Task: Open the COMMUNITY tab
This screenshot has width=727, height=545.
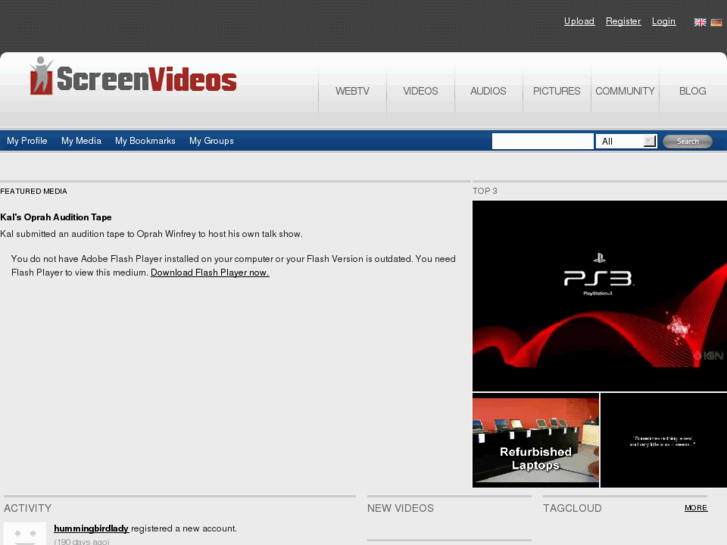Action: [625, 91]
